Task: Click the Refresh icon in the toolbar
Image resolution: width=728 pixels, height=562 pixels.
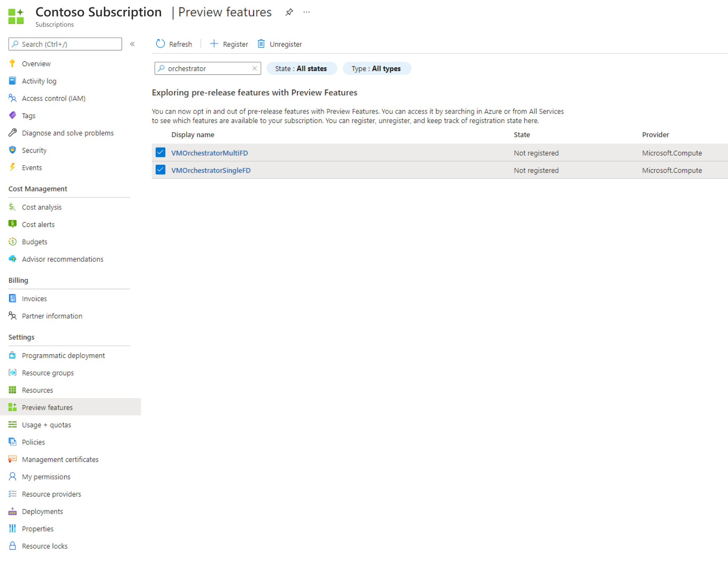Action: (x=160, y=44)
